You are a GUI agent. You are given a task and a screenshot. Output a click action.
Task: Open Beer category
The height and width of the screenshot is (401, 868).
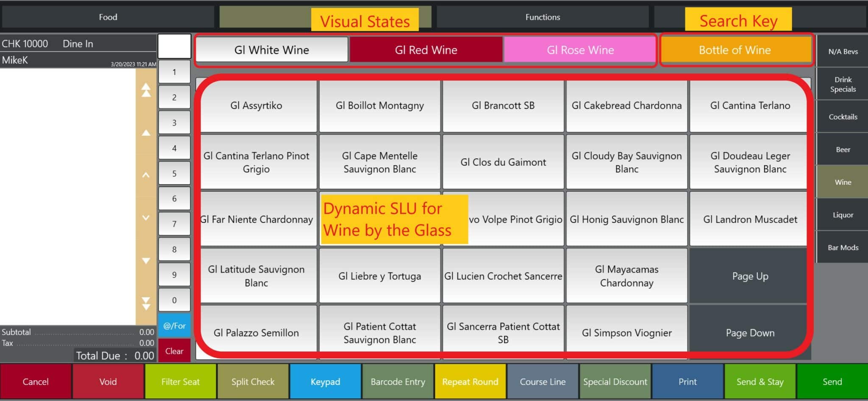843,149
